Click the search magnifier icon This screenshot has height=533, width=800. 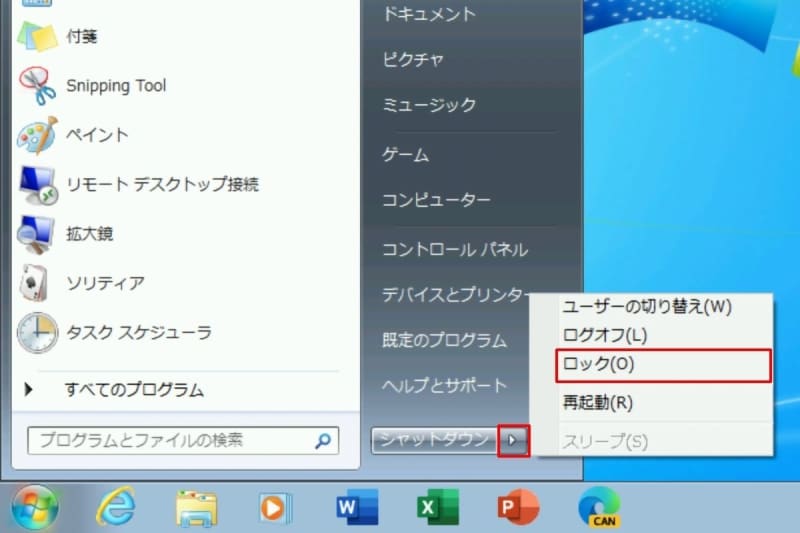click(322, 440)
